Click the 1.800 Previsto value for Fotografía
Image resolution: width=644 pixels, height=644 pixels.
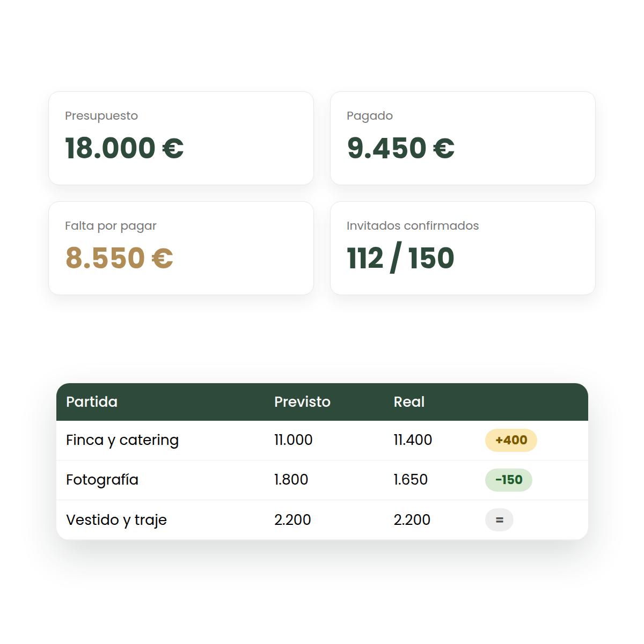[291, 480]
